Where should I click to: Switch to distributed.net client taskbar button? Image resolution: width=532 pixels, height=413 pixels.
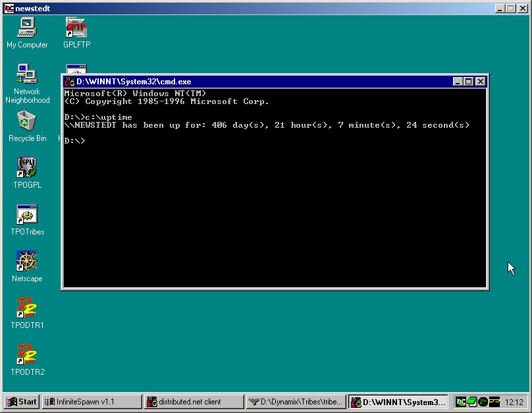(x=194, y=402)
